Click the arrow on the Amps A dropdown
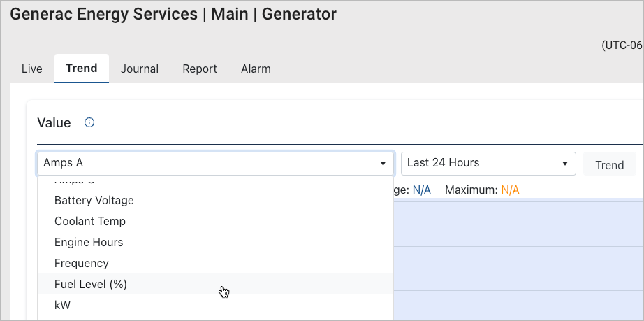644x321 pixels. (383, 164)
